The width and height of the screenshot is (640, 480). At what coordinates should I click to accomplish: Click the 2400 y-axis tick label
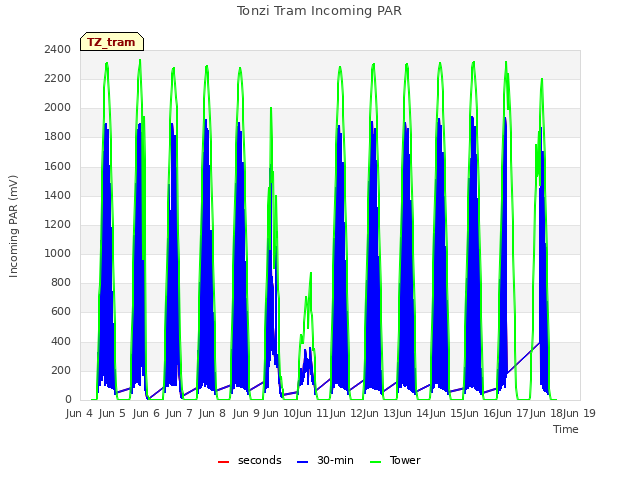pos(58,49)
